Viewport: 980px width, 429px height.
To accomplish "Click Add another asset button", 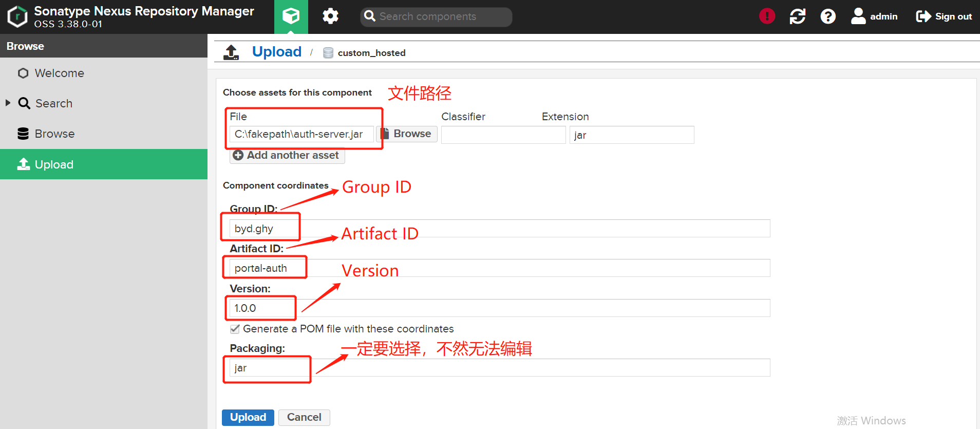I will click(287, 155).
